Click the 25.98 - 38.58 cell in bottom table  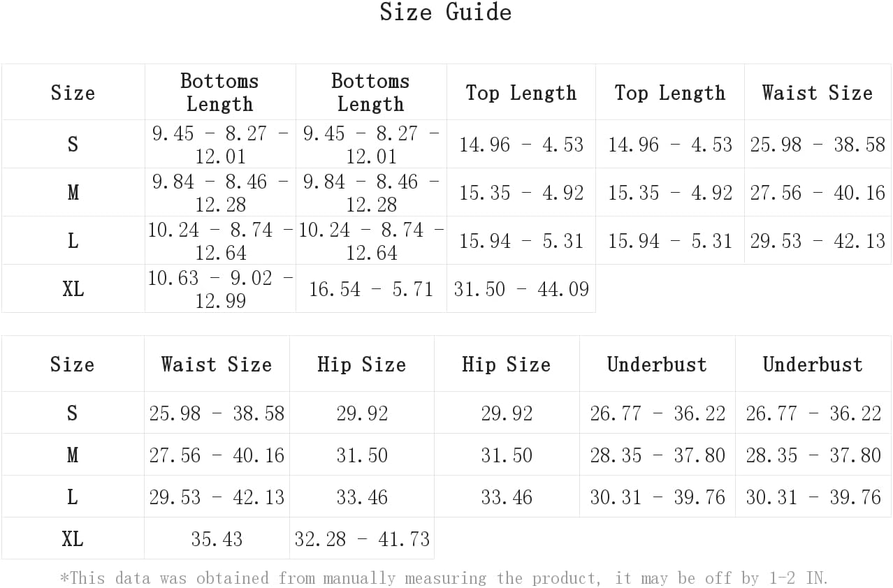217,413
